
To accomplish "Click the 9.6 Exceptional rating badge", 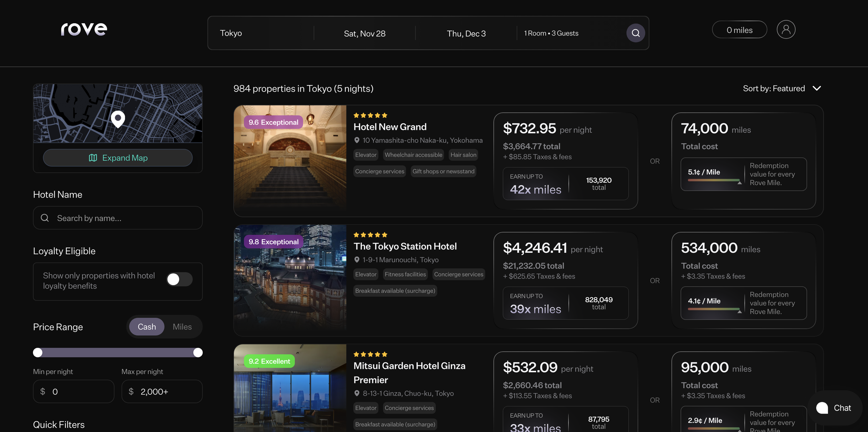I will click(273, 122).
